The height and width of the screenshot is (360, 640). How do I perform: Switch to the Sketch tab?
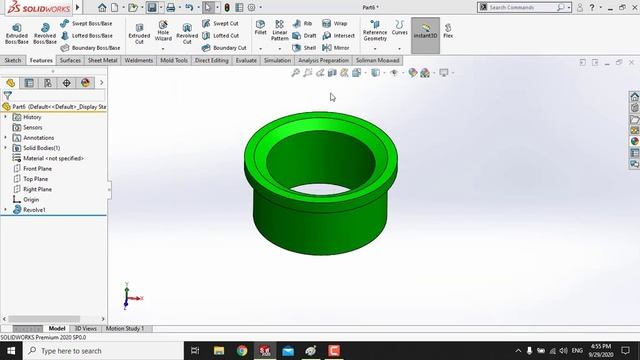pyautogui.click(x=13, y=60)
